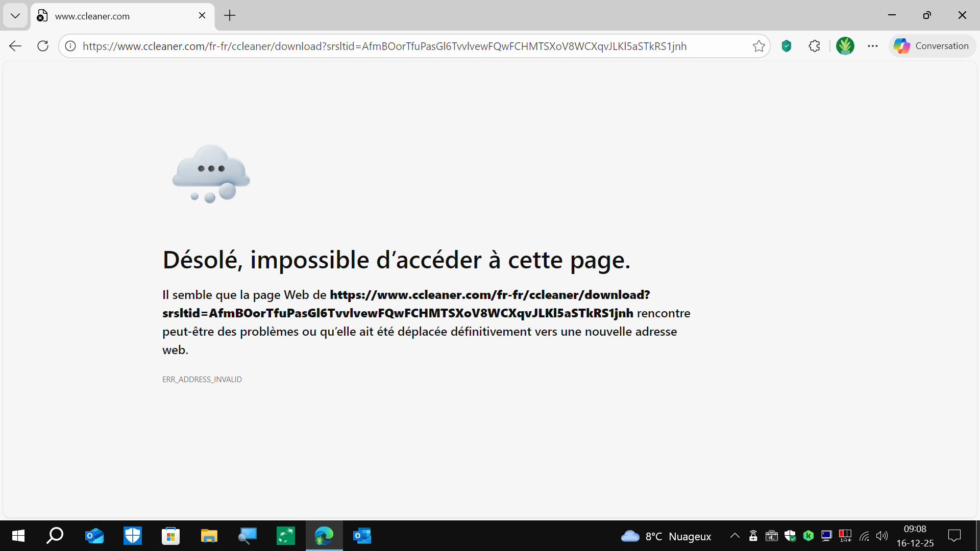Open the Windows Start menu
Screen dimensions: 980x551
coord(18,536)
